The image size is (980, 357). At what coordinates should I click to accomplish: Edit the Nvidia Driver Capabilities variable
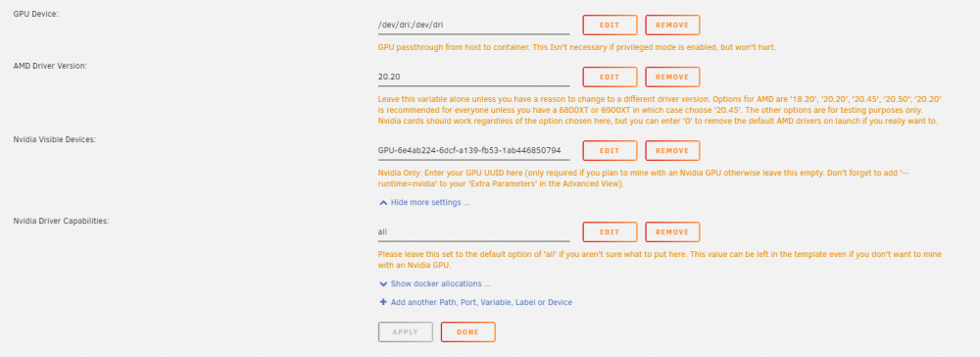click(610, 232)
